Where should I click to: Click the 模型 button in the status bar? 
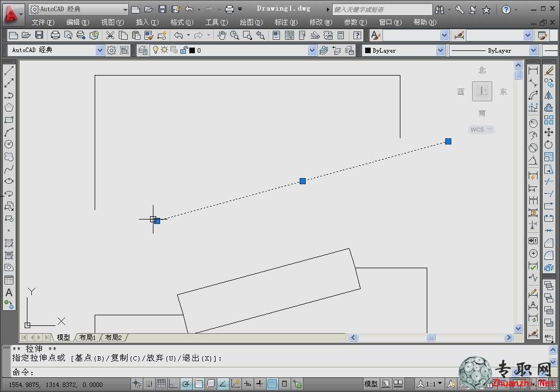click(371, 384)
